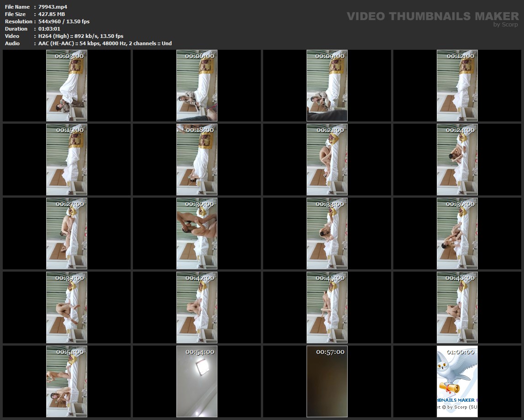Click the VIDEO THUMBNAILS MAKER watermark logo

(432, 16)
